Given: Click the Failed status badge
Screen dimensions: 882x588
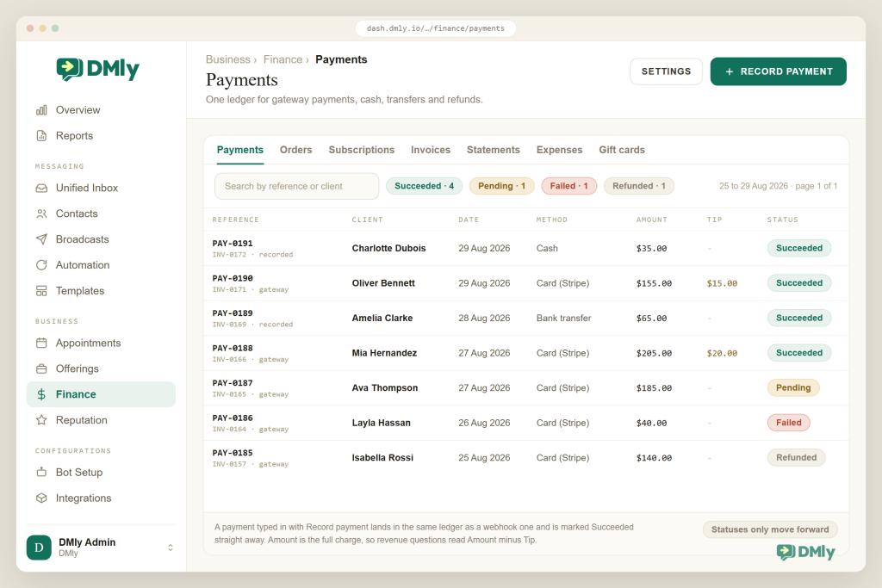Looking at the screenshot, I should [789, 423].
